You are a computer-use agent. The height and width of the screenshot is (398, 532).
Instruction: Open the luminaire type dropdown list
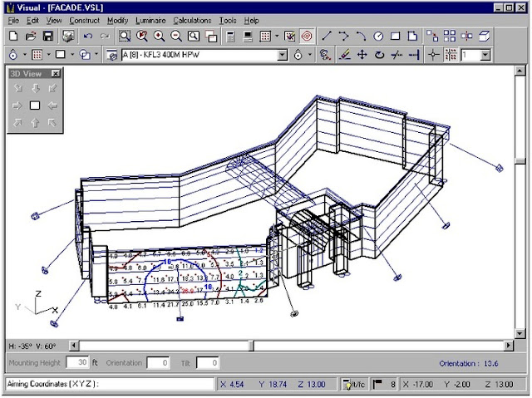283,55
